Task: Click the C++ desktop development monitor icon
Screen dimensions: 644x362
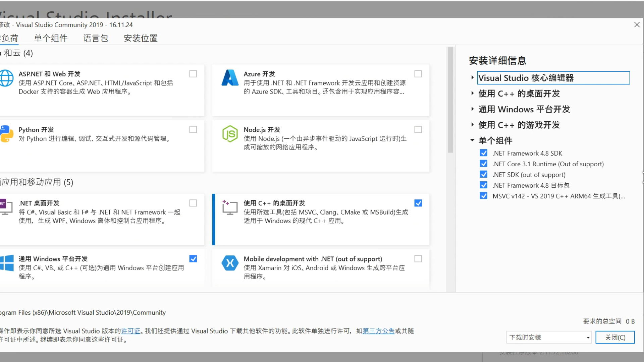Action: [230, 207]
